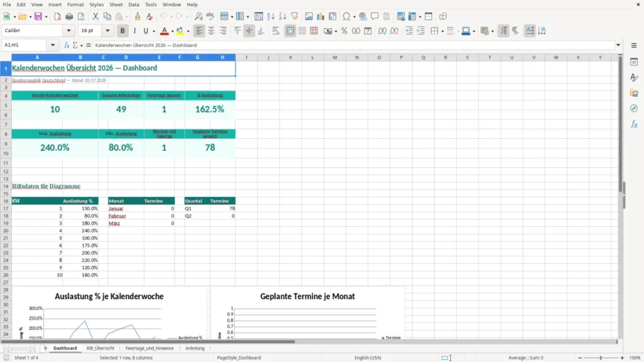
Task: Open Find & Replace
Action: coord(198,16)
